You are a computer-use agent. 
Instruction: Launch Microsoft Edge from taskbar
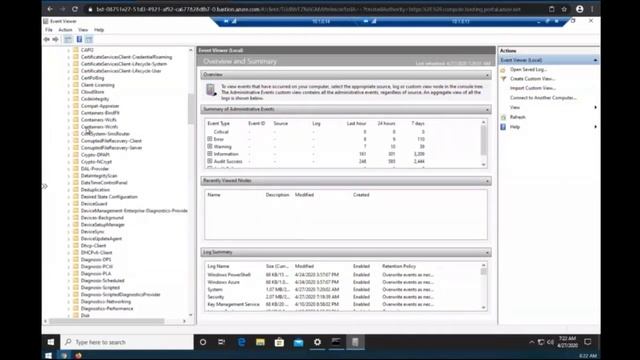242,342
